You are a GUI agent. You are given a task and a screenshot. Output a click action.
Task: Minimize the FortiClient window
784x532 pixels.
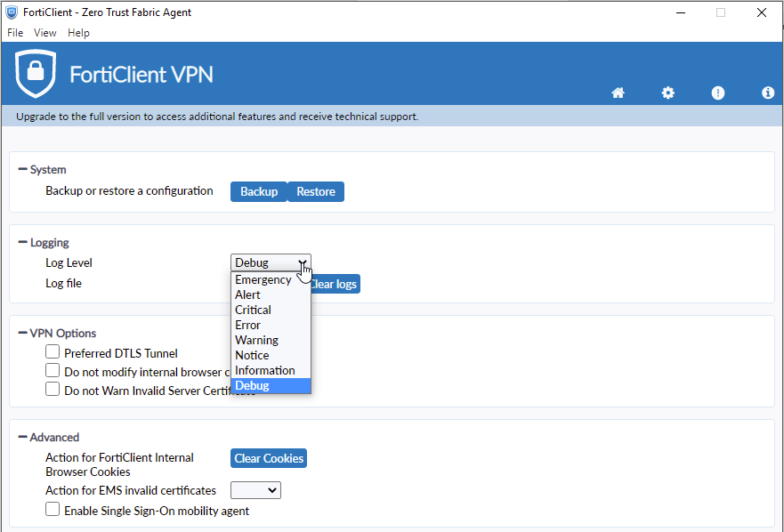pos(681,12)
